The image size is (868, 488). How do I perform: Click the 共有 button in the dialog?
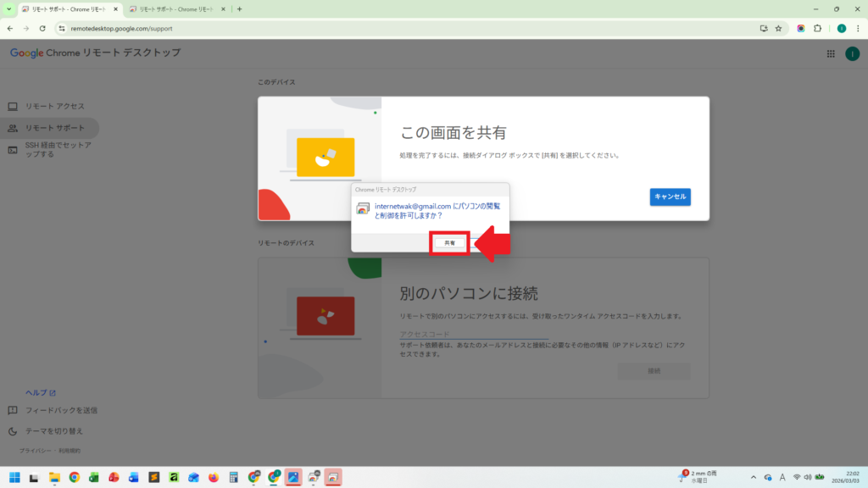point(450,243)
